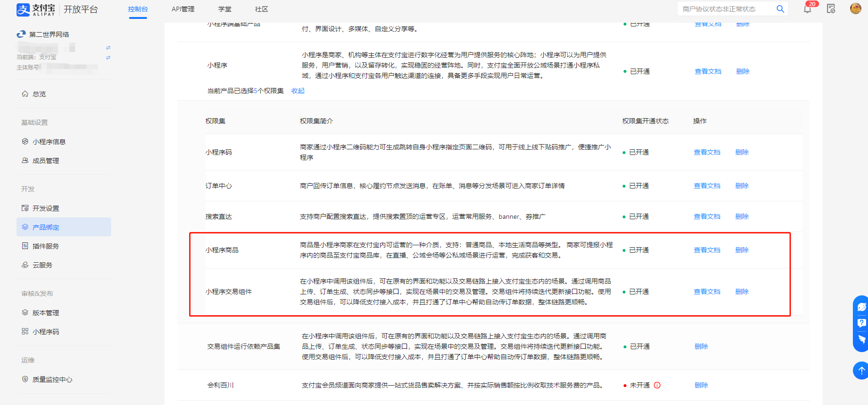The width and height of the screenshot is (868, 405).
Task: Open the document checklist icon in header
Action: coord(831,9)
